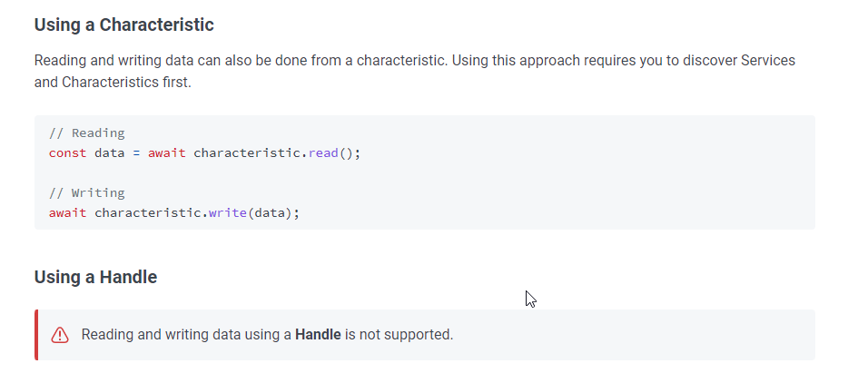The width and height of the screenshot is (868, 383).
Task: Click the bold "Handle" word in the warning
Action: 318,335
